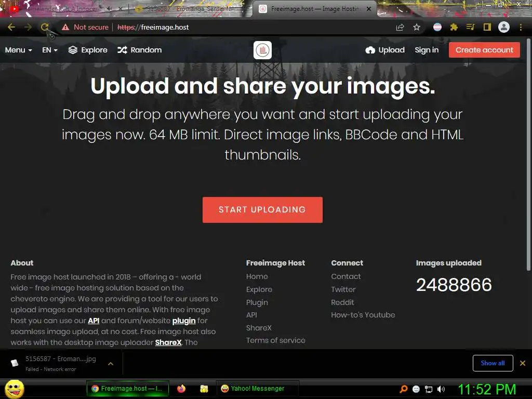Open the media controls icon in toolbar
Screen dimensions: 532x399
(470, 27)
